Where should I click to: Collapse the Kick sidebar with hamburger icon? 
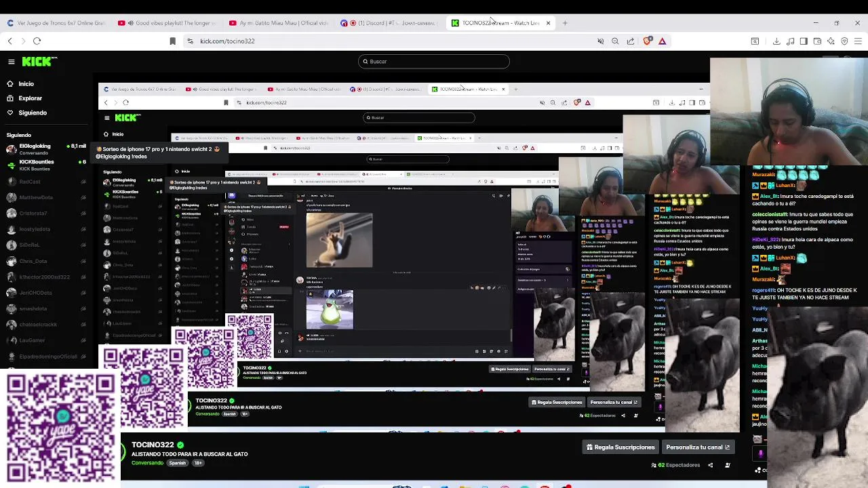click(12, 62)
